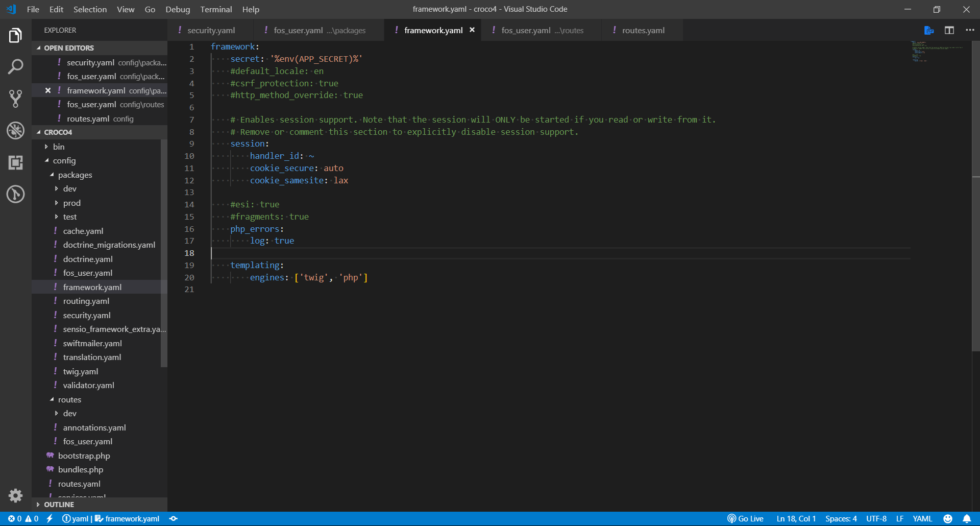Click the explorer panel scrollbar
The width and height of the screenshot is (980, 526).
click(164, 253)
